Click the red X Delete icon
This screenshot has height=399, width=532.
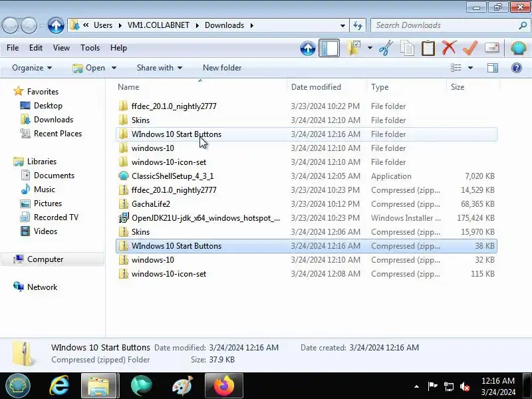click(449, 48)
